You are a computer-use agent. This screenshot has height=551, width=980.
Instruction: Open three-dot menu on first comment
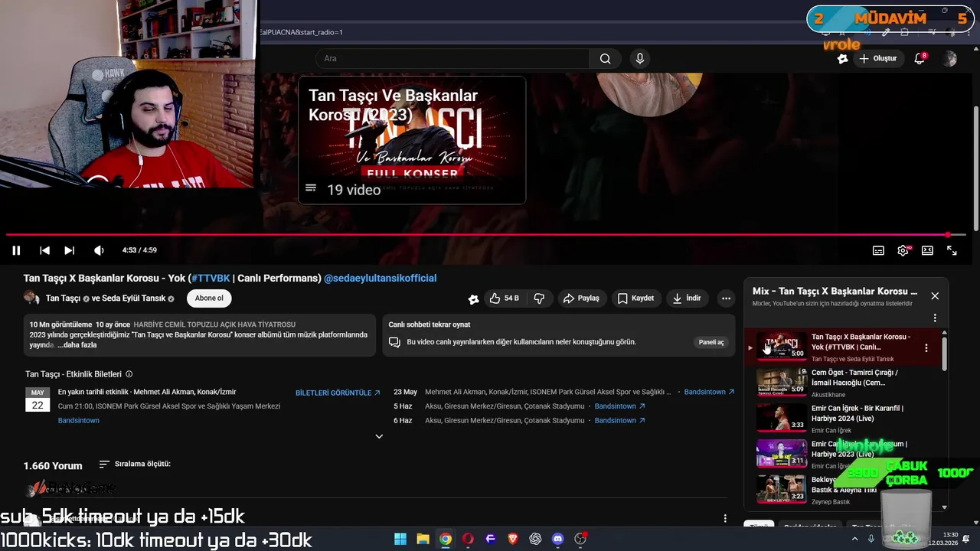[725, 518]
